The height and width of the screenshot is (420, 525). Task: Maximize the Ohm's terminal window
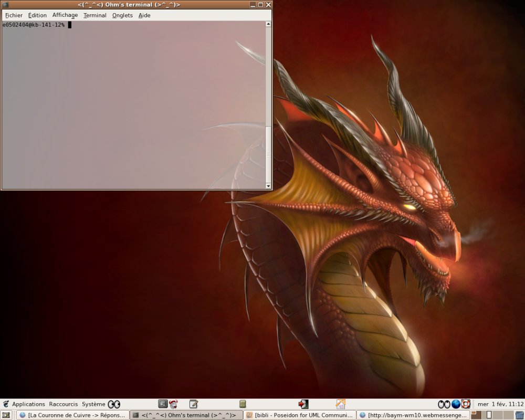coord(260,5)
